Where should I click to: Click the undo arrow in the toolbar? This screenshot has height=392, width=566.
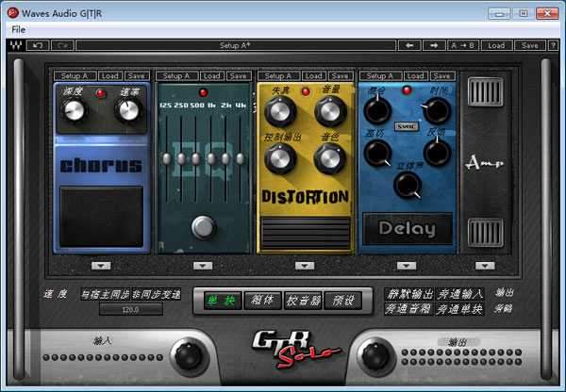click(x=39, y=45)
